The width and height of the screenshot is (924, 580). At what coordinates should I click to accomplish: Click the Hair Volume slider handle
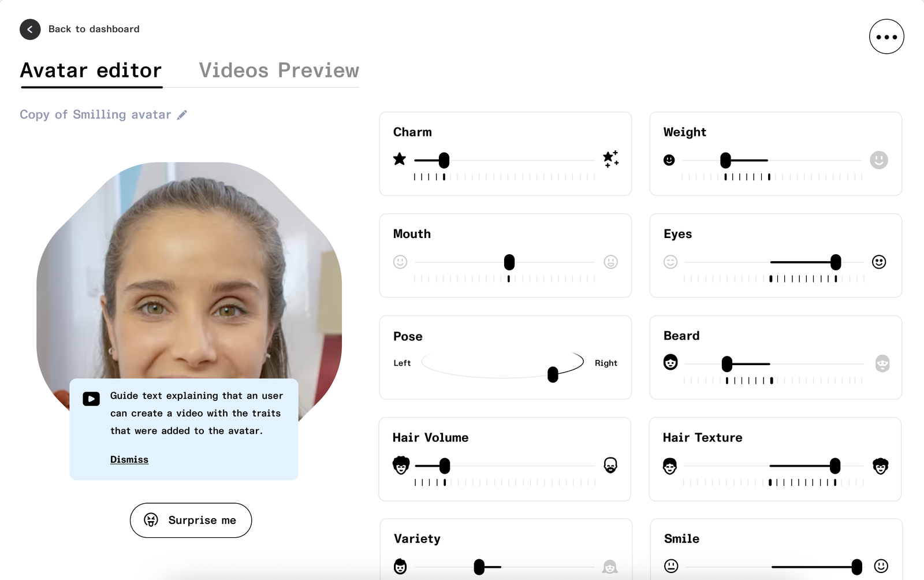pos(445,466)
